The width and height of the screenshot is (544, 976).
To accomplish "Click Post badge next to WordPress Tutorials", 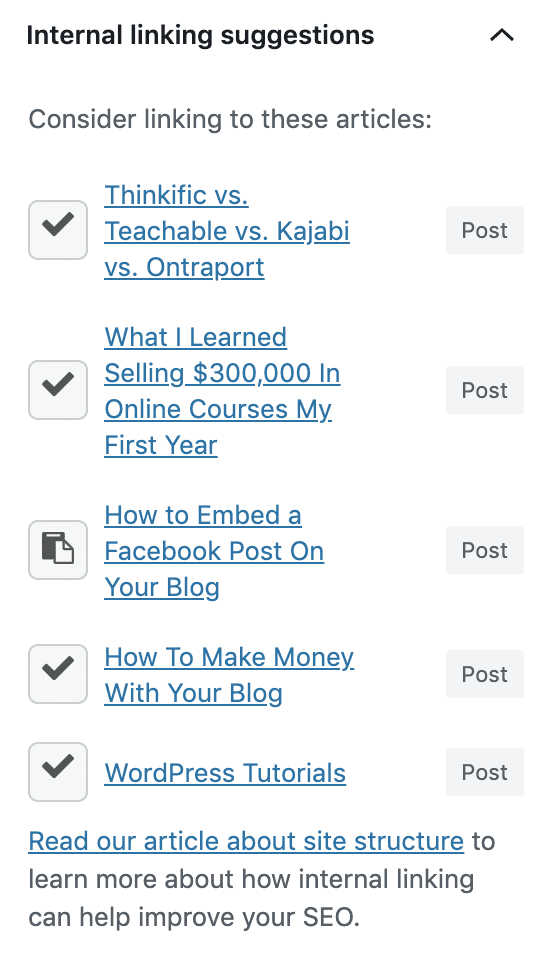I will click(x=485, y=772).
